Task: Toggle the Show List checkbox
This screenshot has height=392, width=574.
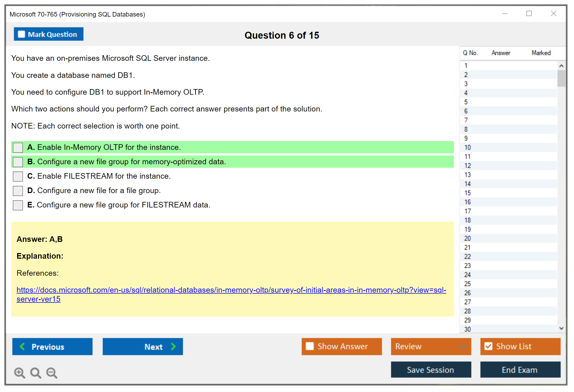Action: coord(488,346)
